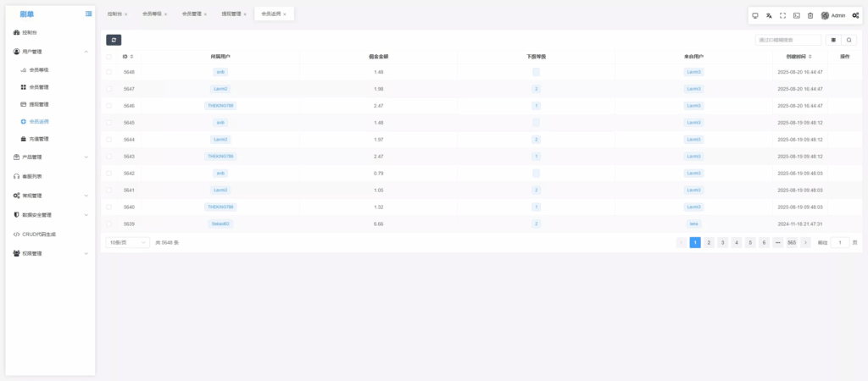Go to page 2 in pagination
Image resolution: width=868 pixels, height=381 pixels.
click(709, 242)
